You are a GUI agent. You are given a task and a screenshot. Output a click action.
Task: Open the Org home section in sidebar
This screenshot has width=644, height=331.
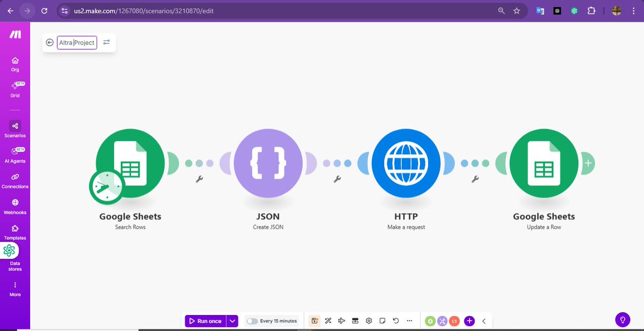tap(15, 64)
